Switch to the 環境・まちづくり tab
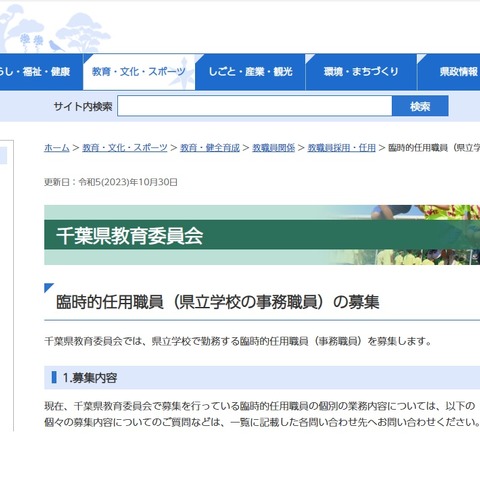The image size is (480, 480). (x=361, y=72)
